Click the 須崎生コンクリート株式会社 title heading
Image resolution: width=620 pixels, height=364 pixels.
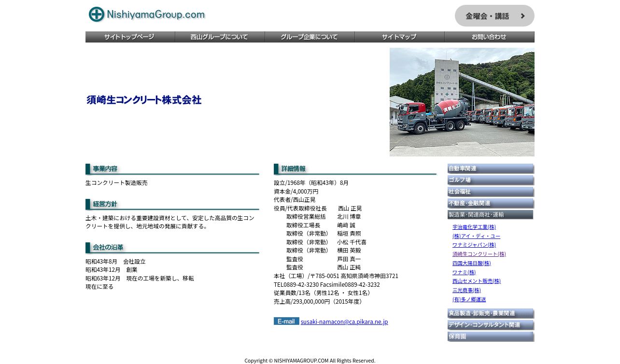click(144, 100)
